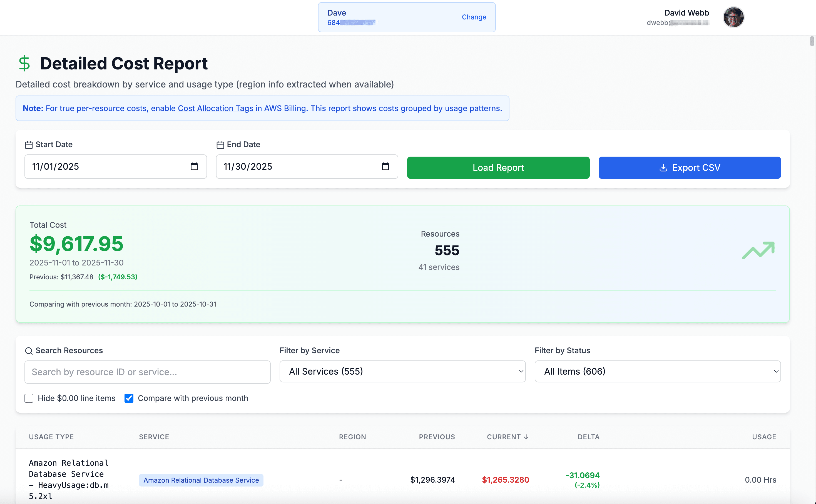The image size is (816, 504).
Task: Click the Load Report button
Action: click(498, 168)
